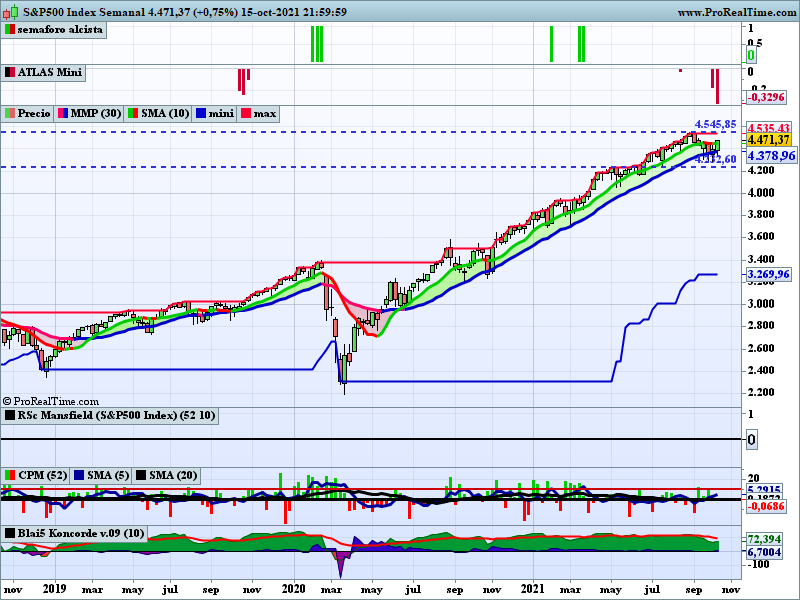Click the 4.545,85 resistance level label

tap(715, 124)
